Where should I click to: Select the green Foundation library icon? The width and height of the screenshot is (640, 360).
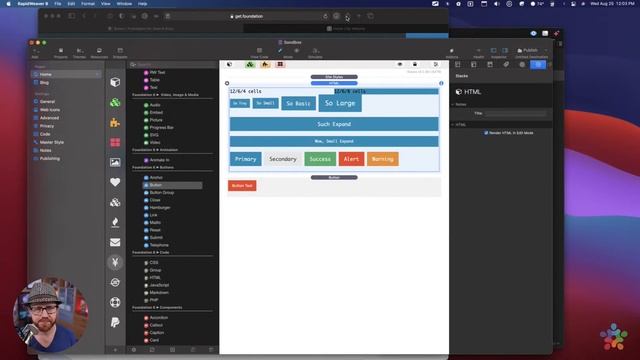point(115,102)
